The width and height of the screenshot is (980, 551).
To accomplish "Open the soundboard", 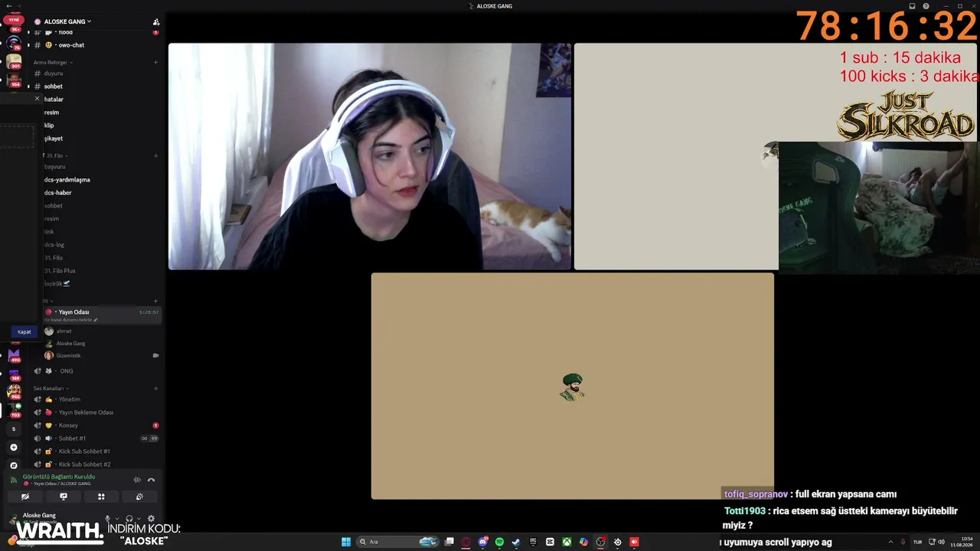I will pos(139,497).
